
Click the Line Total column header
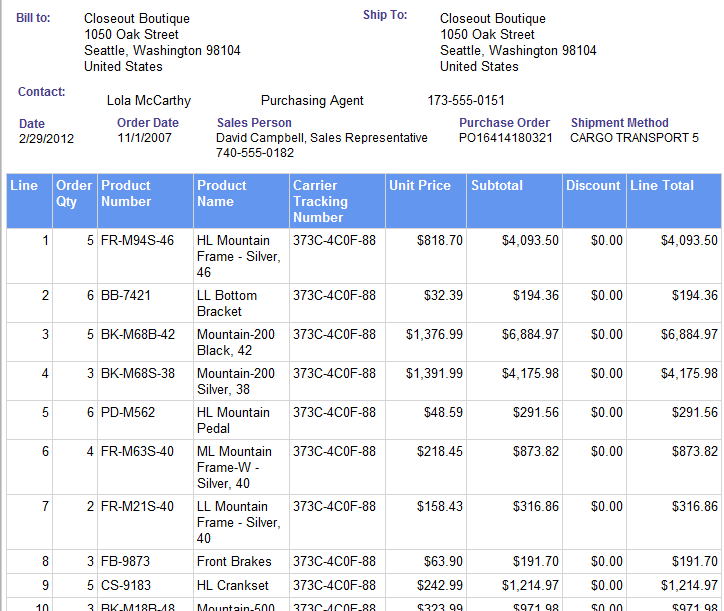[x=674, y=201]
